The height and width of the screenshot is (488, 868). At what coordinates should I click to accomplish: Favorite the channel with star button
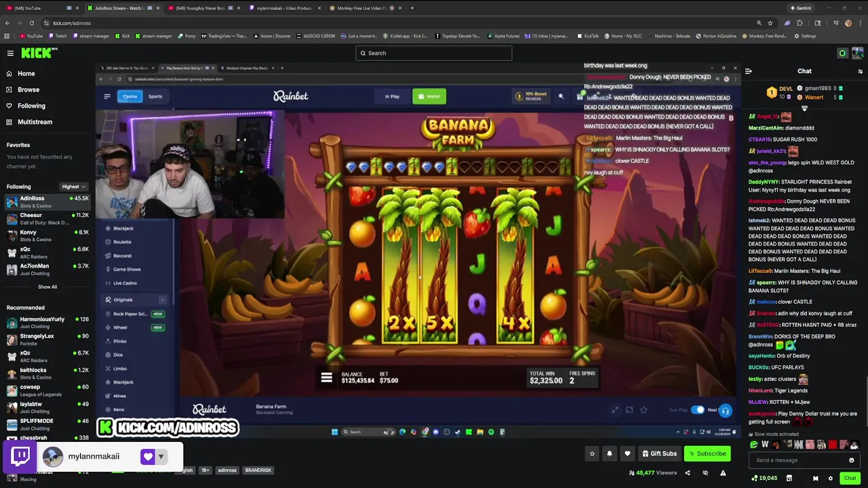point(592,453)
